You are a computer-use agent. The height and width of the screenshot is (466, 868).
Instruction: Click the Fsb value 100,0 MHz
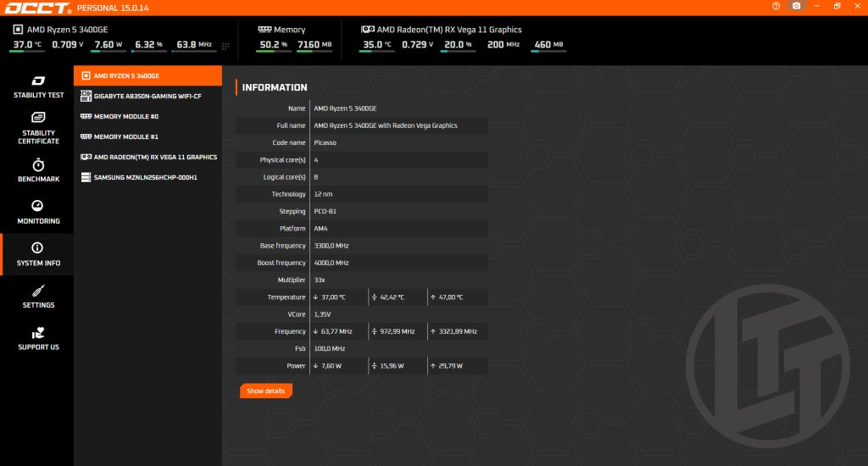330,349
